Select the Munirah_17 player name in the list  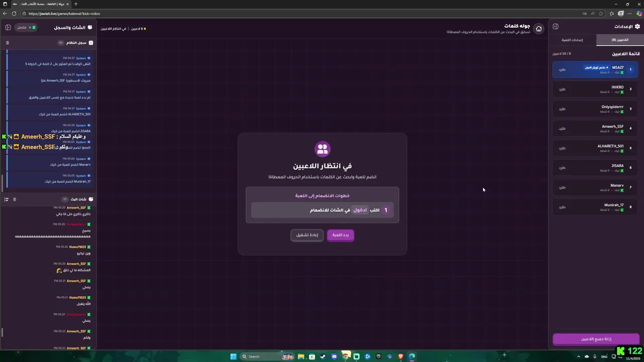pyautogui.click(x=614, y=205)
